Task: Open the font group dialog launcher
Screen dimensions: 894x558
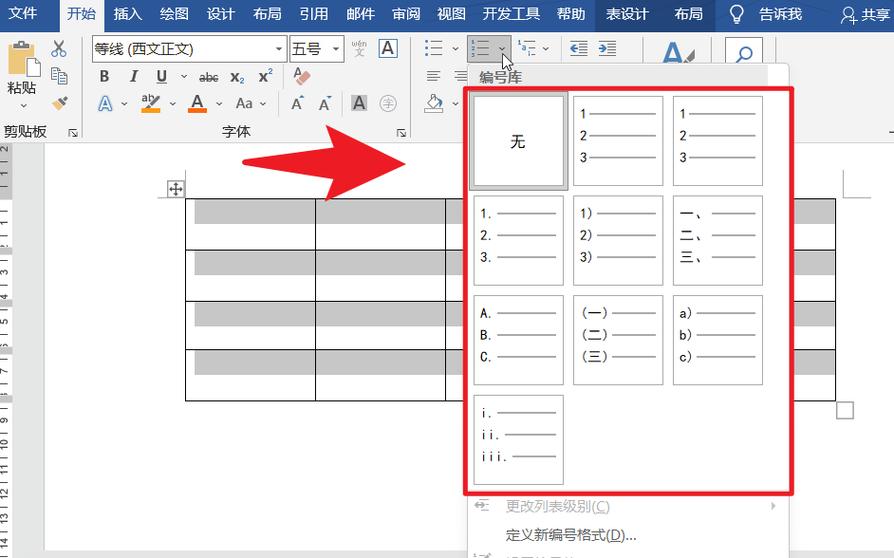Action: (401, 133)
